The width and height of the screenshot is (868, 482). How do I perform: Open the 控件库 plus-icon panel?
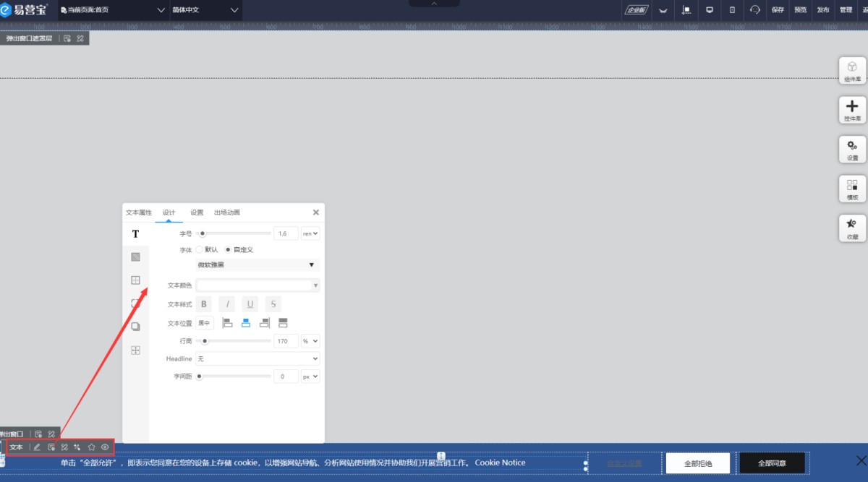pyautogui.click(x=851, y=110)
